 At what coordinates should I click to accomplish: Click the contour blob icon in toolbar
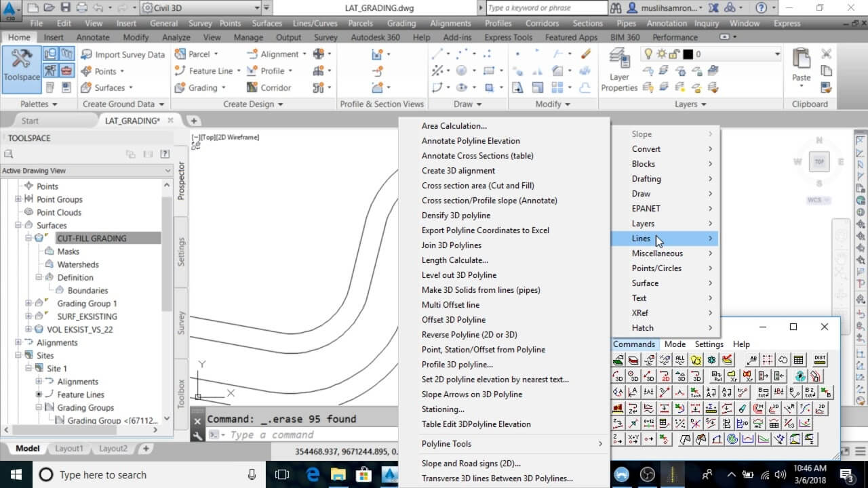(x=732, y=439)
